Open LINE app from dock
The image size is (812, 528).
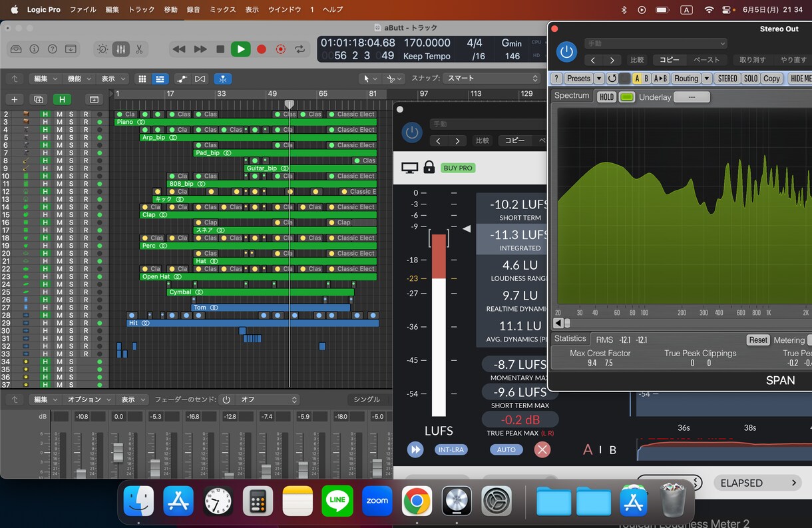tap(337, 501)
